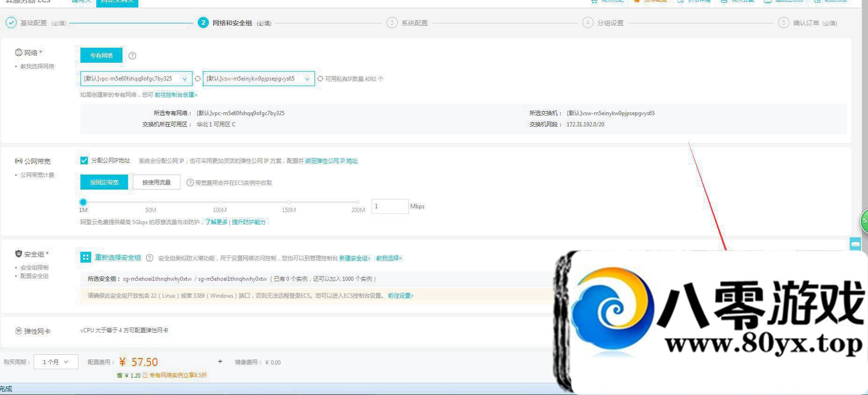Click step 2 网络和安全组 number circle
868x395 pixels.
203,22
